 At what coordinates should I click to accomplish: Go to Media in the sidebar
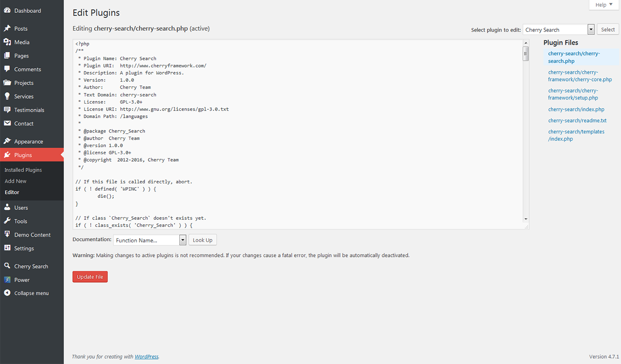tap(32, 42)
